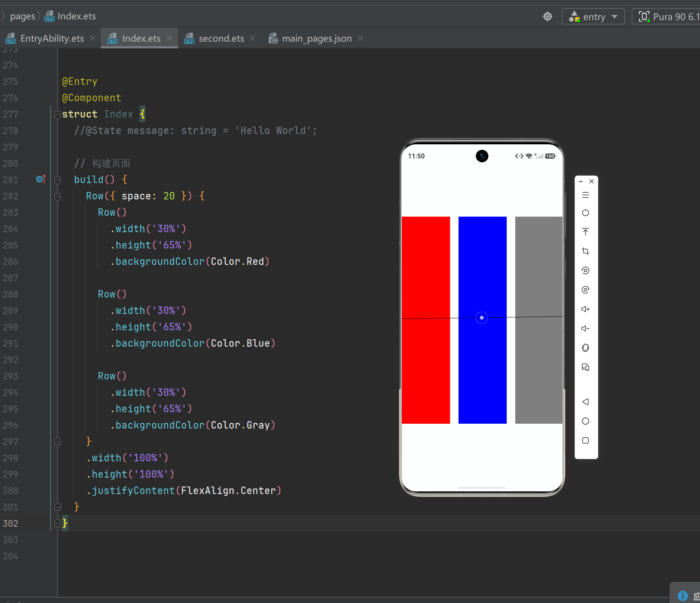Screen dimensions: 700x603
Task: Click the emulator upload arrow icon
Action: tap(586, 232)
